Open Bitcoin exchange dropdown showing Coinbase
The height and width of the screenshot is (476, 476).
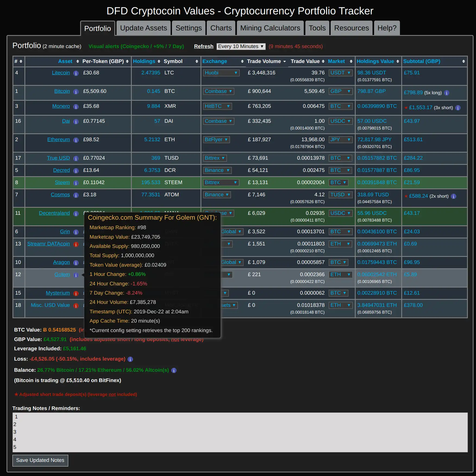[218, 91]
